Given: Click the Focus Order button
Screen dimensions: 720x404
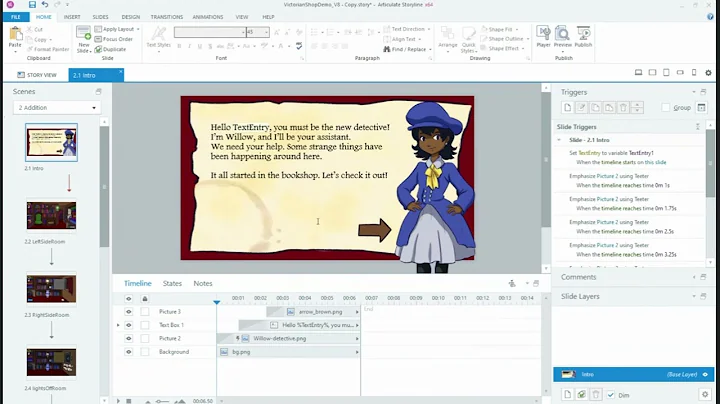Looking at the screenshot, I should 113,39.
